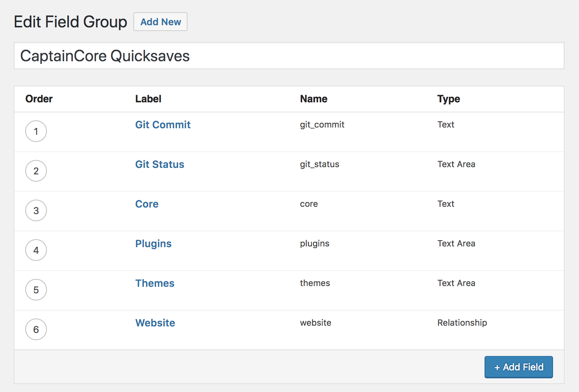This screenshot has height=392, width=579.
Task: Click the Order column header
Action: [39, 99]
